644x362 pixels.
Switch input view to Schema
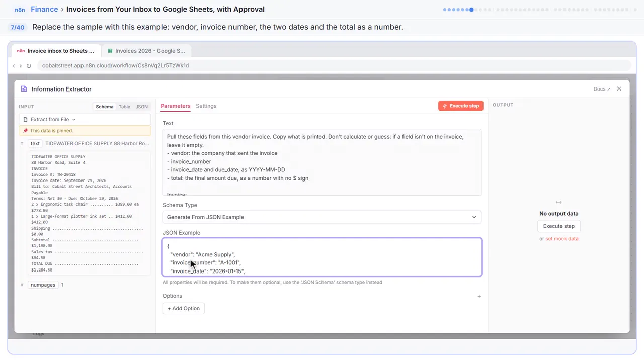tap(105, 107)
